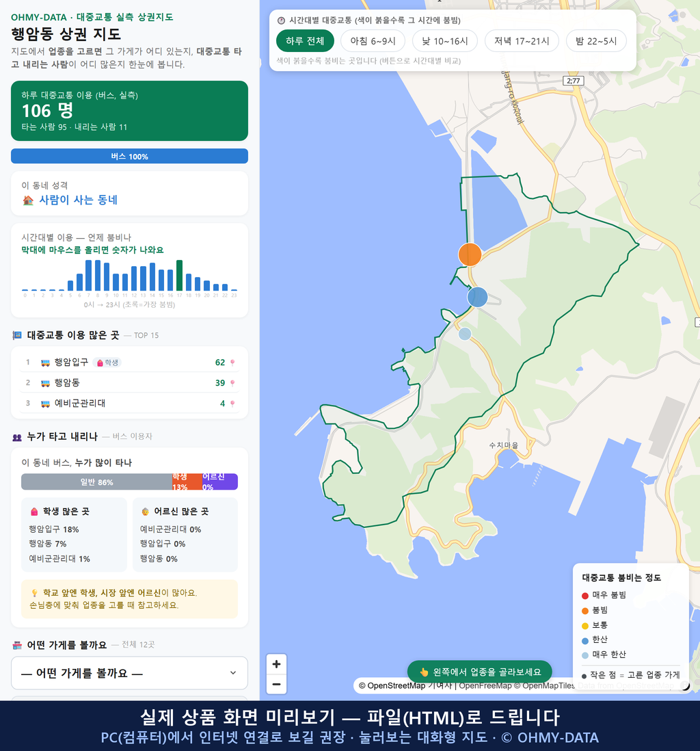700x751 pixels.
Task: Click the pin icon beside 62
Action: pos(232,363)
